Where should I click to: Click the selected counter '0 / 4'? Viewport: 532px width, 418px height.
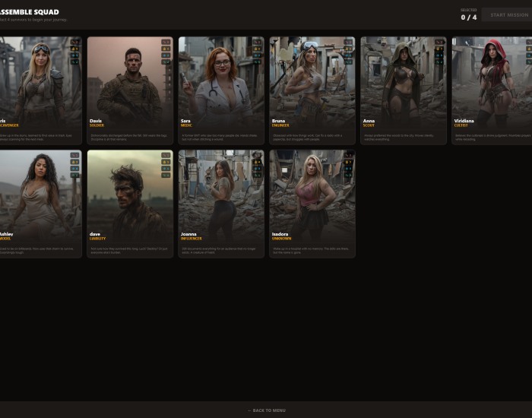coord(469,17)
